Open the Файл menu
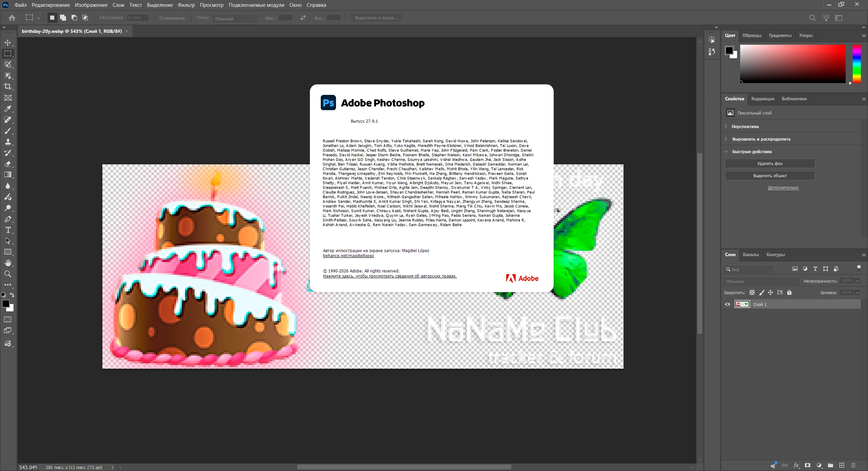Viewport: 868px width, 471px height. tap(21, 5)
